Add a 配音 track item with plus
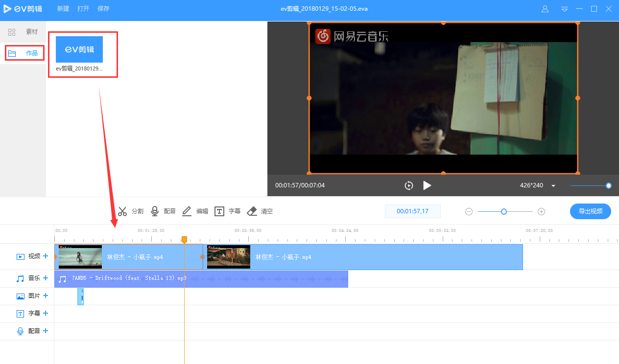Viewport: 619px width, 364px height. click(x=46, y=331)
